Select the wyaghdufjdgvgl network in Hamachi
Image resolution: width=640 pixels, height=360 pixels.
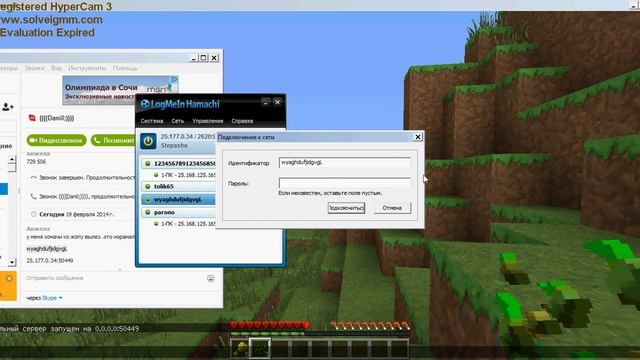coord(178,200)
